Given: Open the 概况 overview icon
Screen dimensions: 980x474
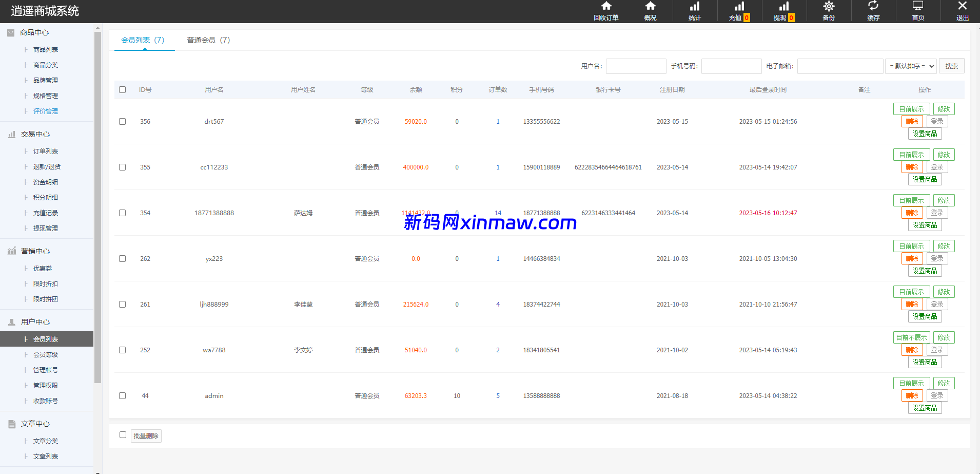Looking at the screenshot, I should (x=650, y=7).
